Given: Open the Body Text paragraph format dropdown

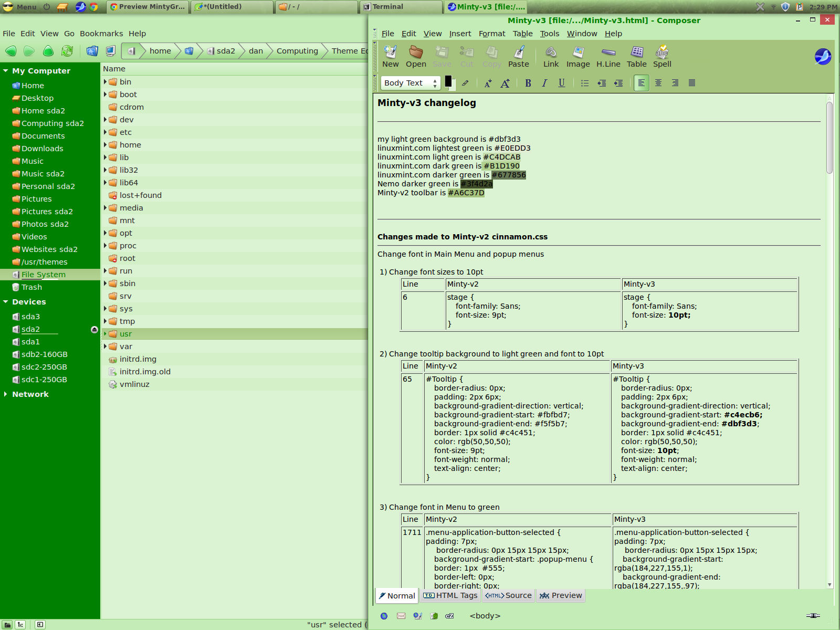Looking at the screenshot, I should (410, 83).
